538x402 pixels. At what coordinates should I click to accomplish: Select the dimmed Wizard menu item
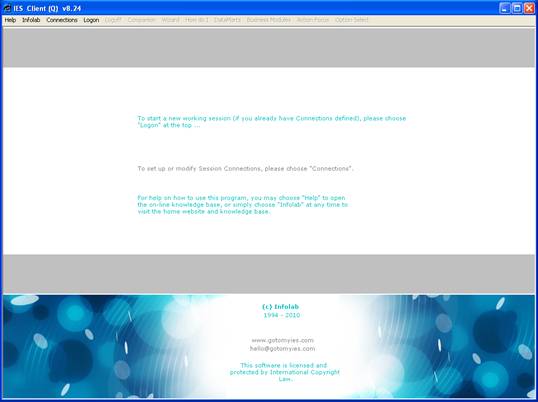coord(170,20)
